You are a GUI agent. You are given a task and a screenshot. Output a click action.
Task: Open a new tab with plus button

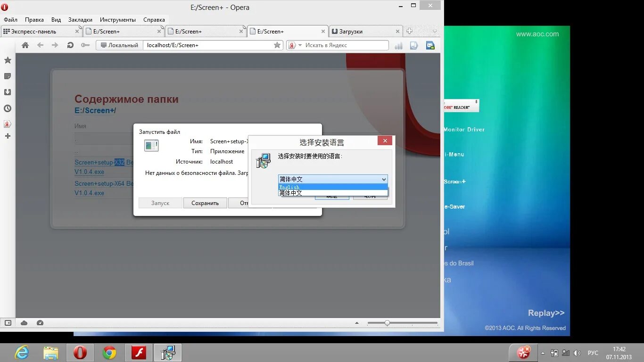click(409, 31)
